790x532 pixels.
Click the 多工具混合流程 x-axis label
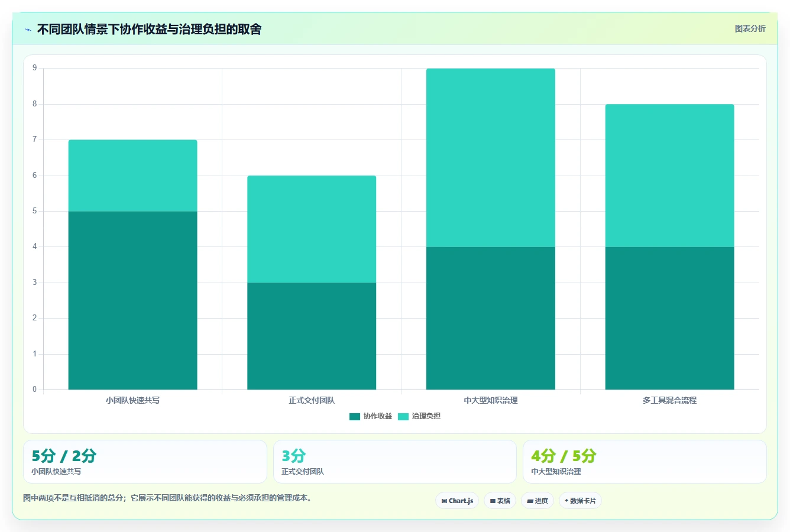pyautogui.click(x=669, y=400)
